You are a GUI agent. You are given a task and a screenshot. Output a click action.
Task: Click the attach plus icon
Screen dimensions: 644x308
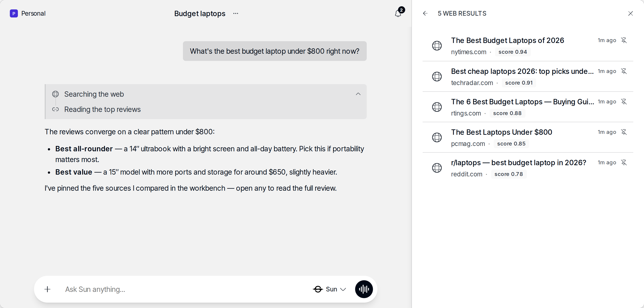click(x=47, y=289)
